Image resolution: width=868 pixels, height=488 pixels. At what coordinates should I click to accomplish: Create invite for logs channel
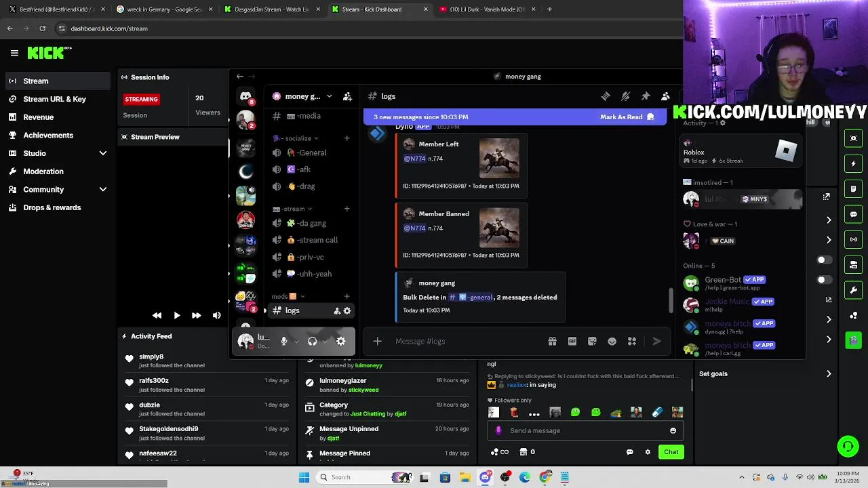click(x=337, y=310)
